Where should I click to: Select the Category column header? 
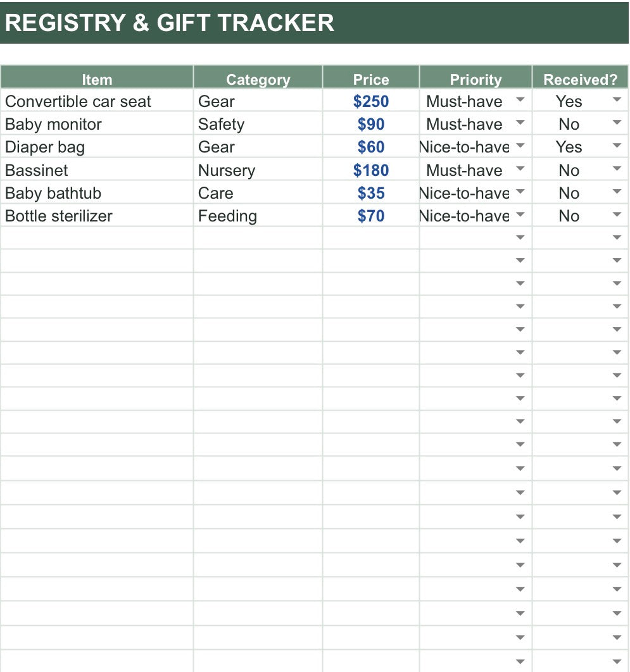coord(258,78)
